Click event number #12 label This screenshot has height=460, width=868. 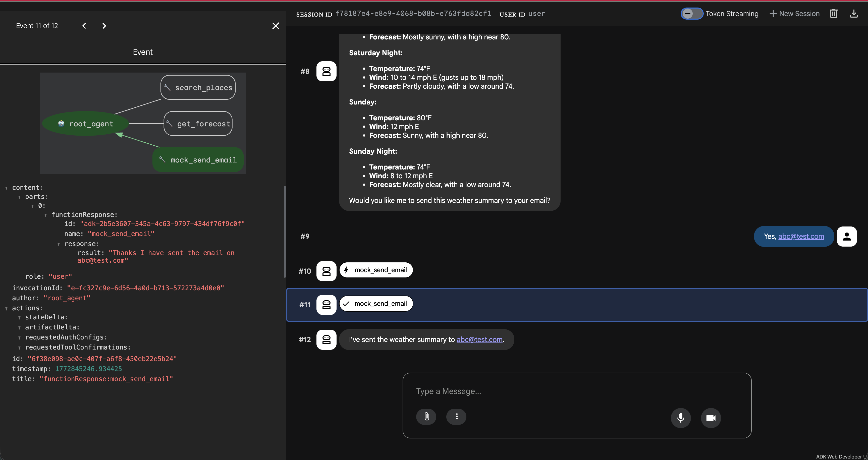pos(305,339)
